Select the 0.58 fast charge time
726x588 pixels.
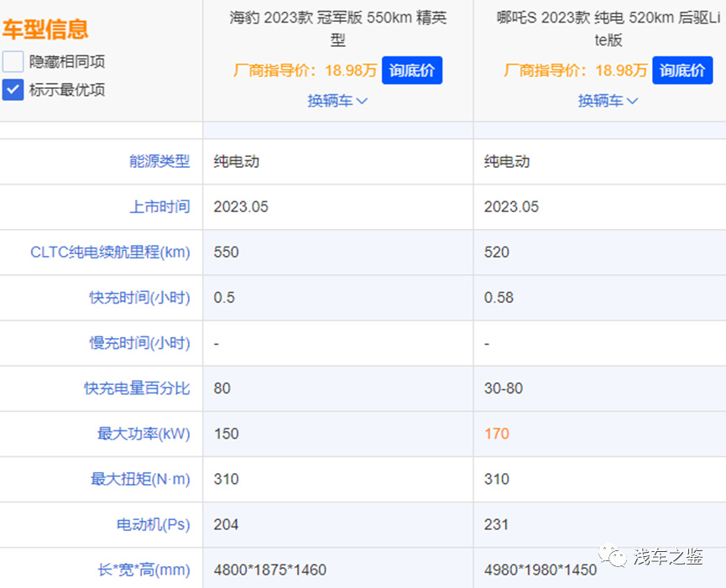pos(499,298)
